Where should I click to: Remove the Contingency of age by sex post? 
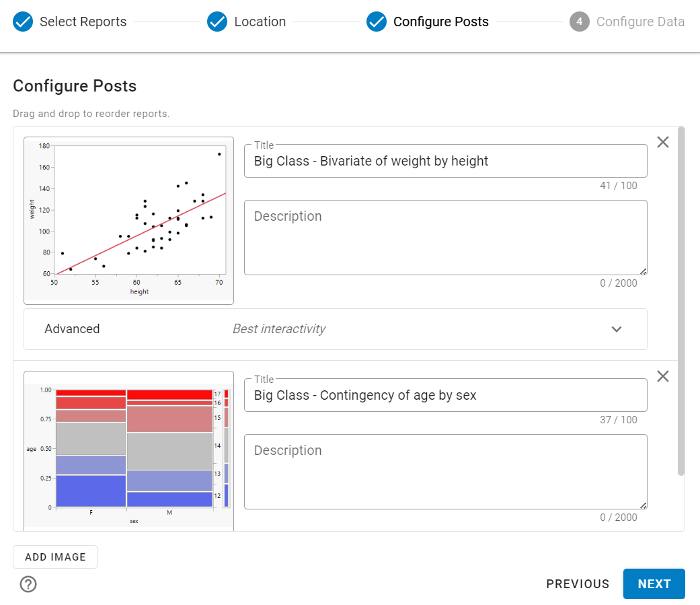663,376
